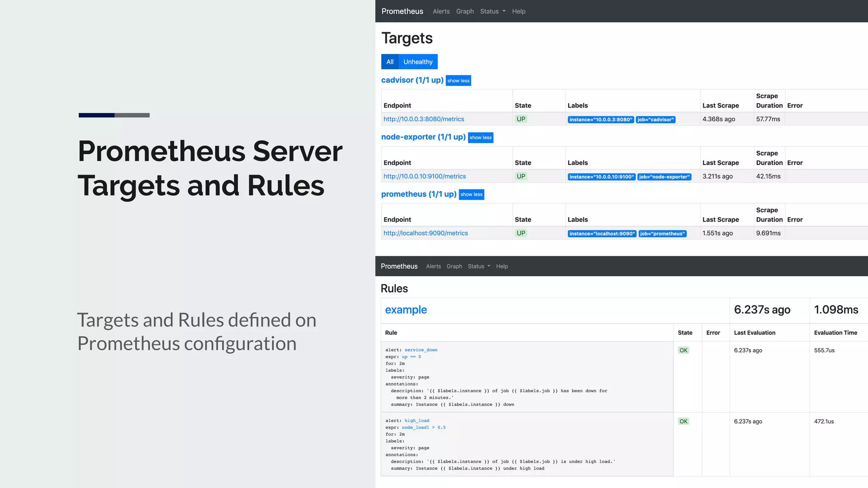
Task: Click the Rules page heading
Action: [394, 288]
